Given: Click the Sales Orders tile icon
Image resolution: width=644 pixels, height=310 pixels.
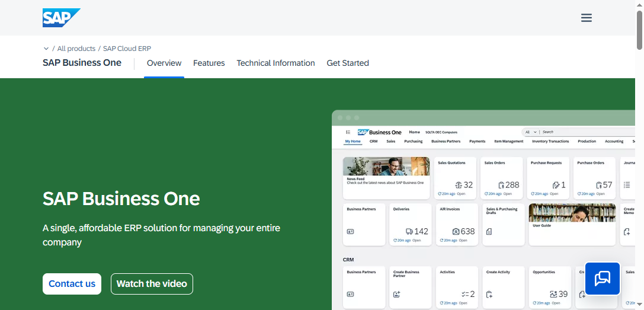Looking at the screenshot, I should pos(501,185).
